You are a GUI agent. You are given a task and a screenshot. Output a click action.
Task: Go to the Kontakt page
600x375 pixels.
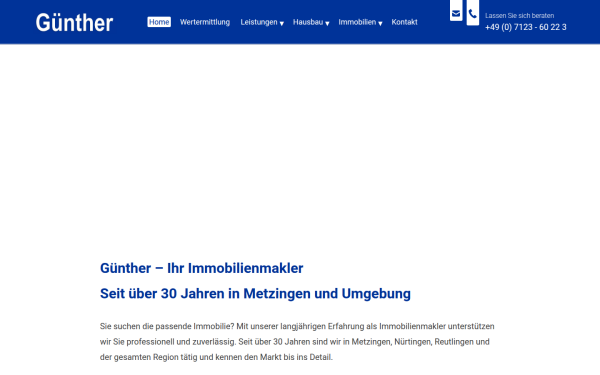(x=404, y=22)
